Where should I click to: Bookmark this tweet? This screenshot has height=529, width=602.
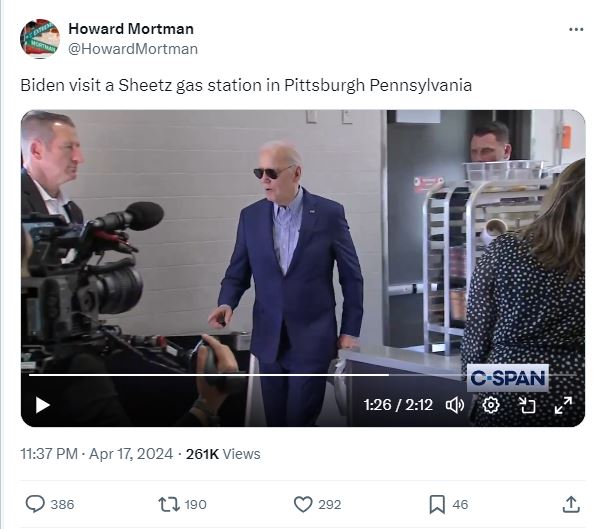437,504
